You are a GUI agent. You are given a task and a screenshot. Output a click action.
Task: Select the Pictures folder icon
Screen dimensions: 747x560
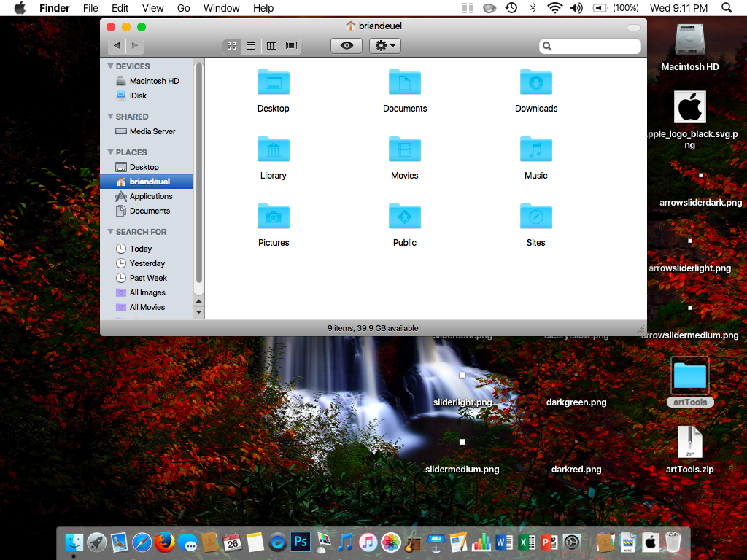274,217
